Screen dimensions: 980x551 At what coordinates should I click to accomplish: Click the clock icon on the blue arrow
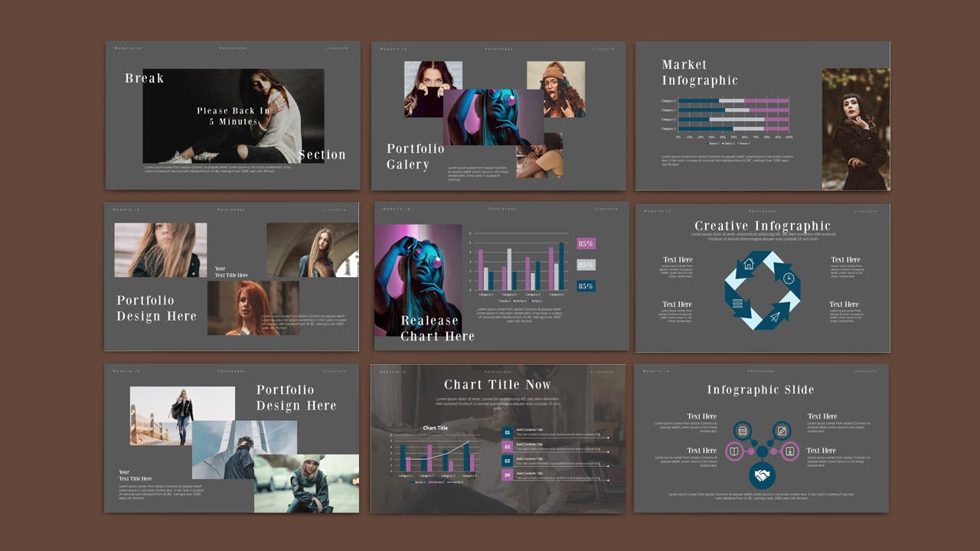[789, 278]
